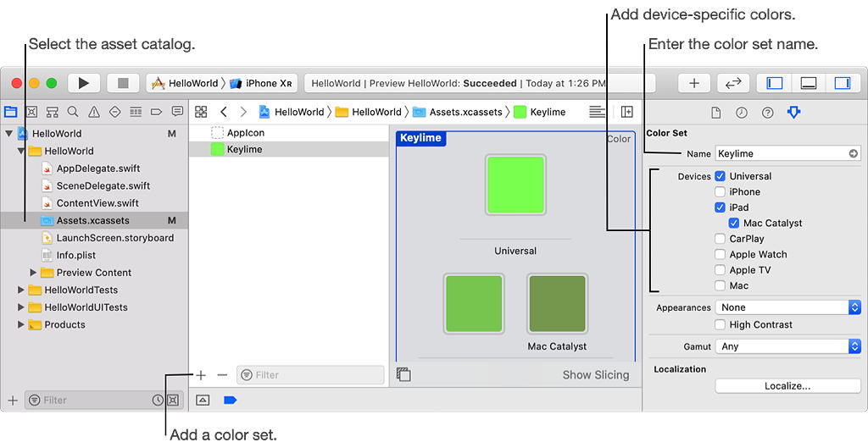This screenshot has height=448, width=868.
Task: Enable iPhone device checkbox
Action: [x=720, y=191]
